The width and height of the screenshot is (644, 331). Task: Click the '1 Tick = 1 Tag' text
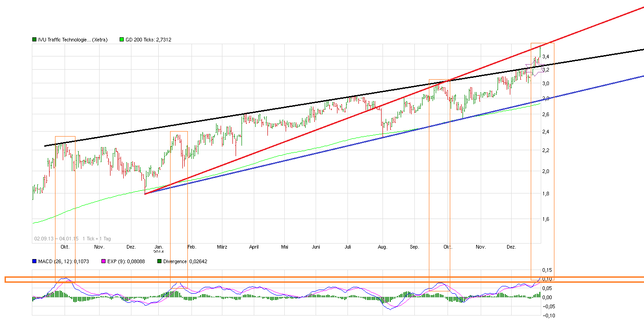97,239
